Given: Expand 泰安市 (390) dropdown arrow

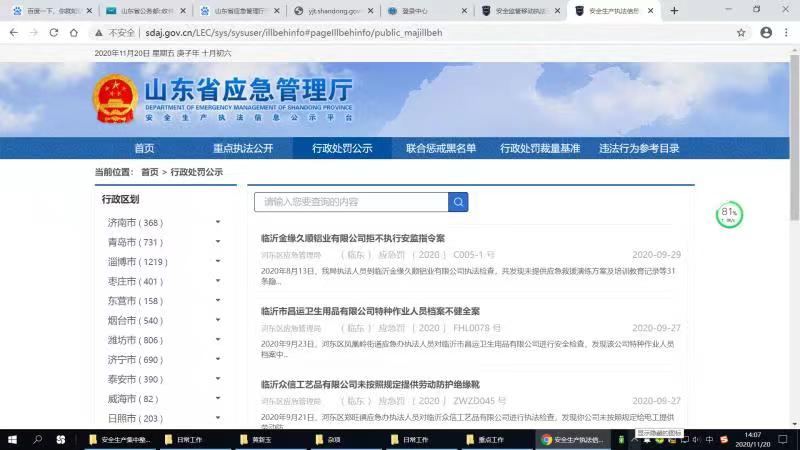Looking at the screenshot, I should (218, 379).
